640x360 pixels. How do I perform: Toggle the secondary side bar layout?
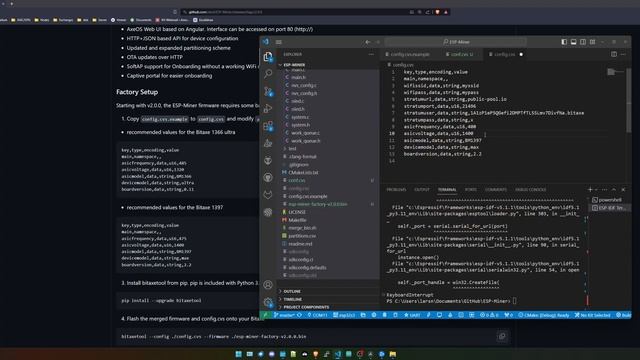pyautogui.click(x=583, y=42)
